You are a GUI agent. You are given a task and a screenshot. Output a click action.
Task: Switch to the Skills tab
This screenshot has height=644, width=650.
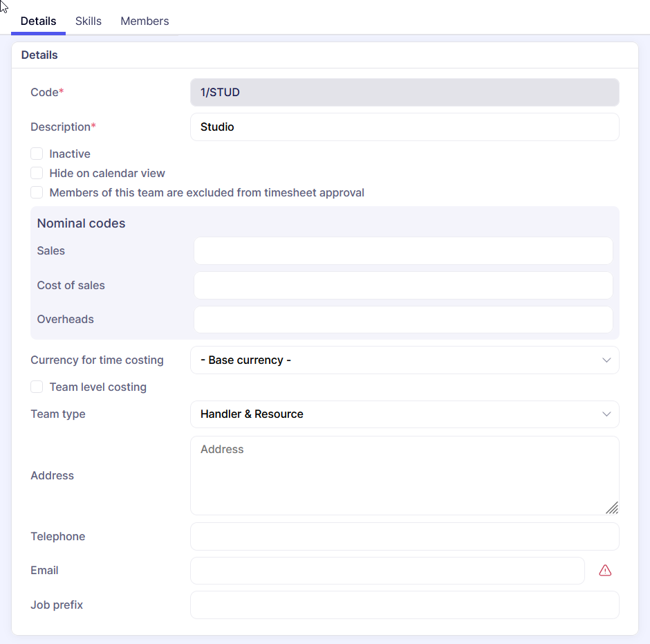pyautogui.click(x=89, y=21)
